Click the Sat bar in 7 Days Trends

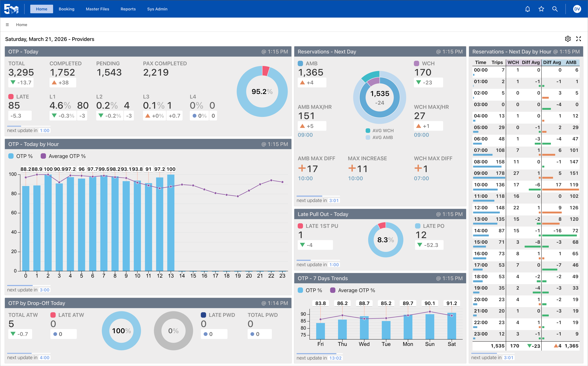(452, 326)
